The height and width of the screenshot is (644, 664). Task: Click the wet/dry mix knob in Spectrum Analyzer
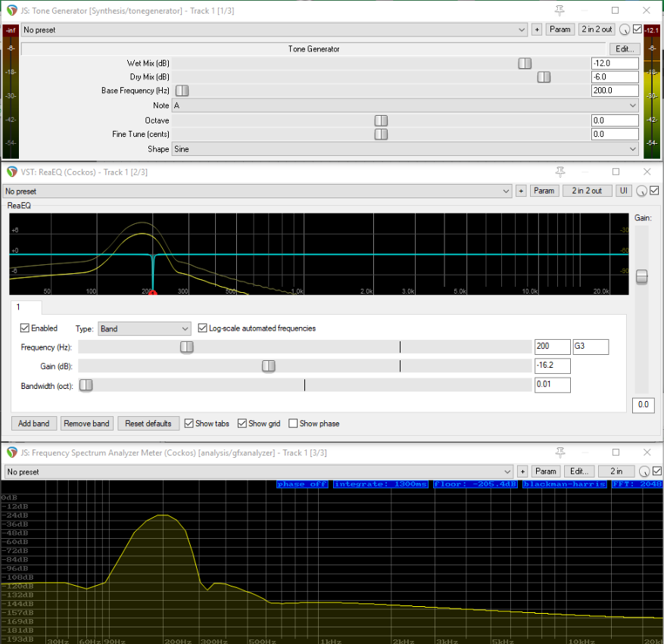point(644,471)
